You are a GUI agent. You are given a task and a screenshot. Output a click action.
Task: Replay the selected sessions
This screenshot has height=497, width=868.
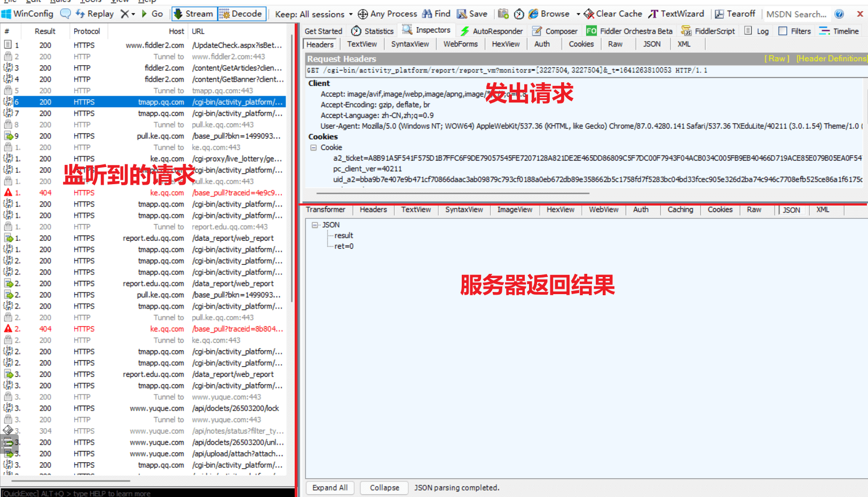94,14
